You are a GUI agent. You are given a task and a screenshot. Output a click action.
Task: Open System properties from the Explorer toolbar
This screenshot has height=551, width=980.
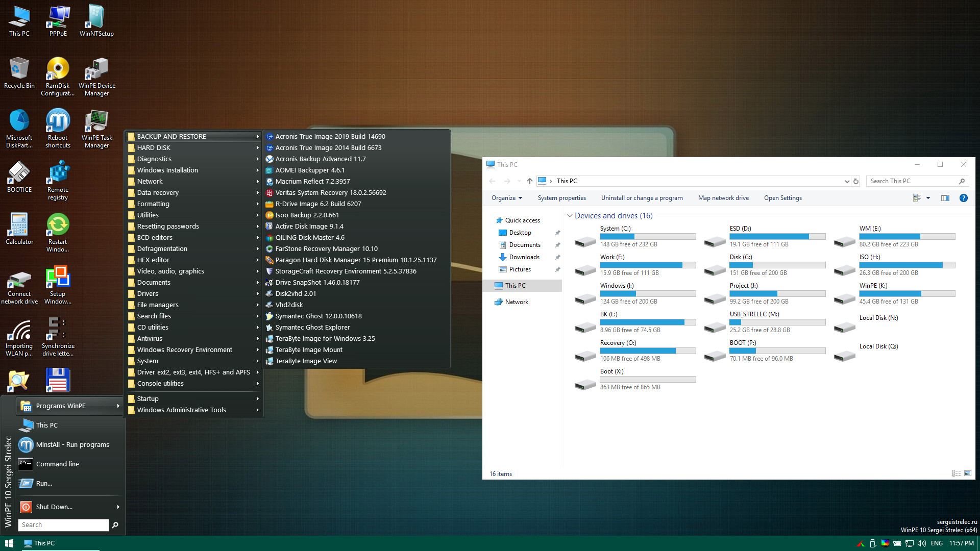click(561, 198)
